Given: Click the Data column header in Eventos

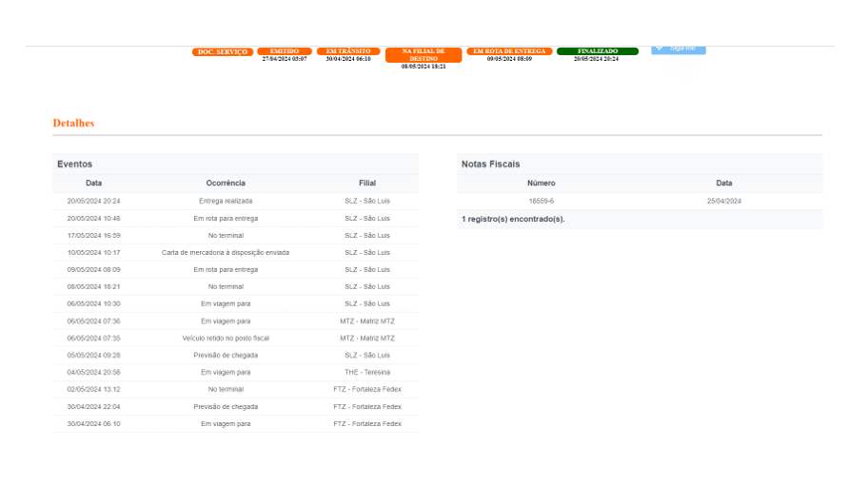Looking at the screenshot, I should click(x=93, y=183).
